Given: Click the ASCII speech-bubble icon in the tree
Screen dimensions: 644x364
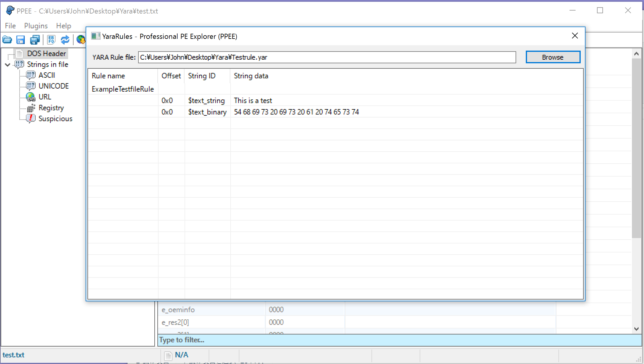Looking at the screenshot, I should point(31,75).
